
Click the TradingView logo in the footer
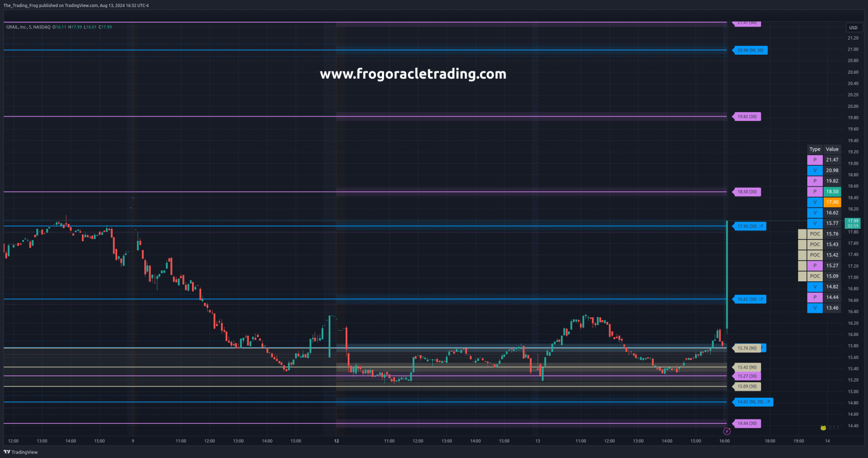(21, 452)
